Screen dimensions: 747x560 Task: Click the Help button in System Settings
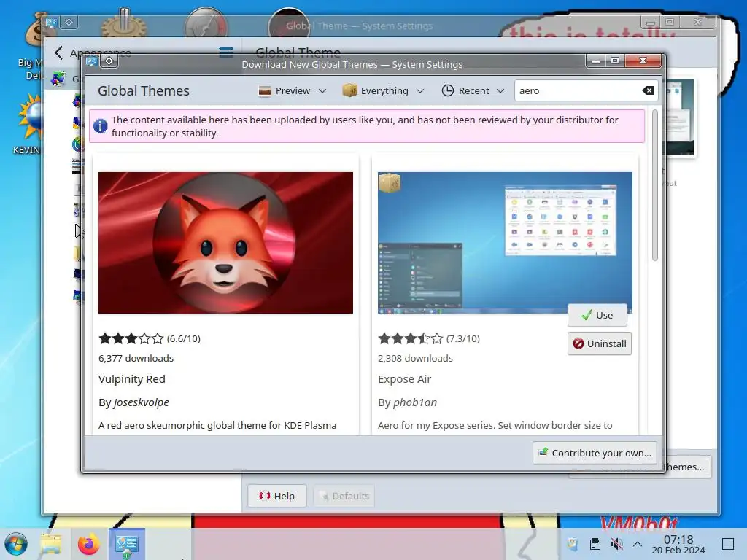click(276, 496)
